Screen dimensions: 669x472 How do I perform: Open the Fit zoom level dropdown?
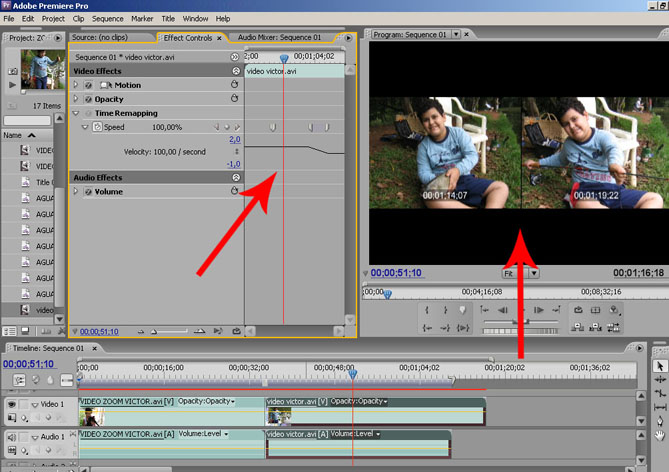point(534,272)
